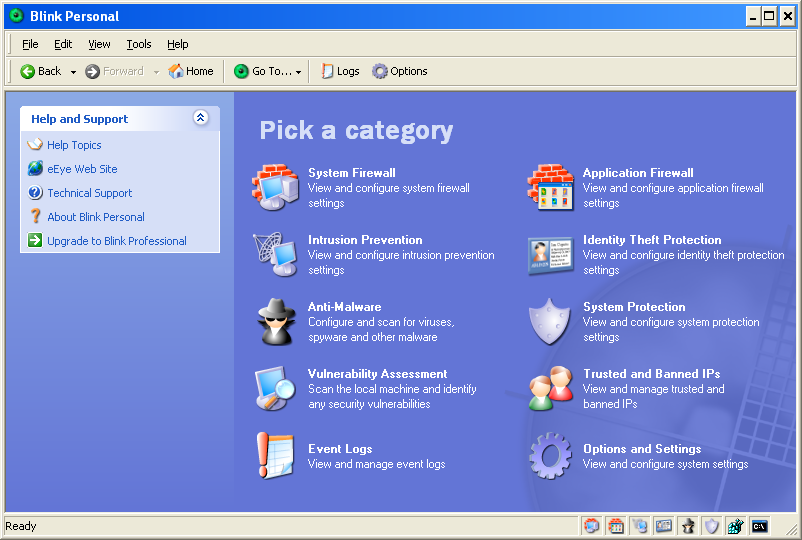
Task: Click the Options and Settings gear icon
Action: pyautogui.click(x=550, y=456)
